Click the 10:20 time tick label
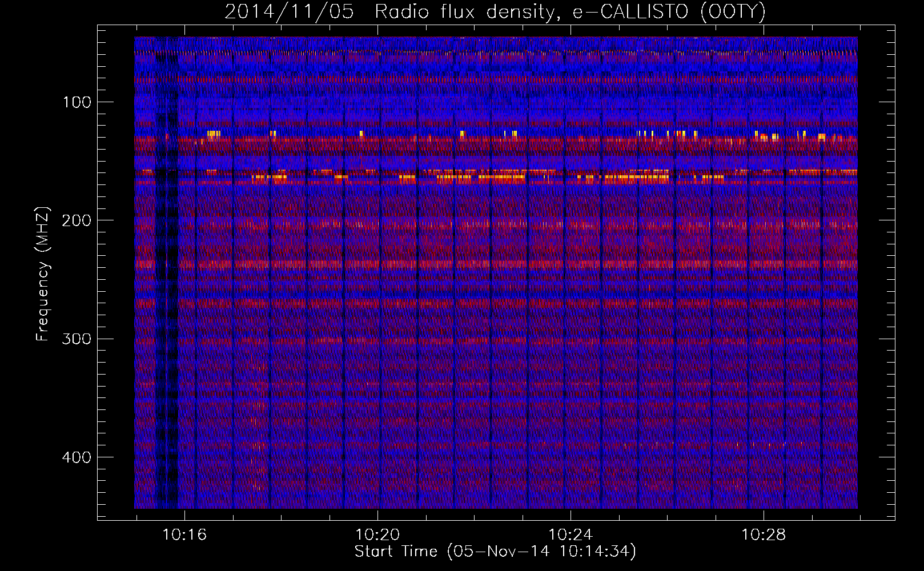Viewport: 924px width, 571px height. click(x=377, y=535)
